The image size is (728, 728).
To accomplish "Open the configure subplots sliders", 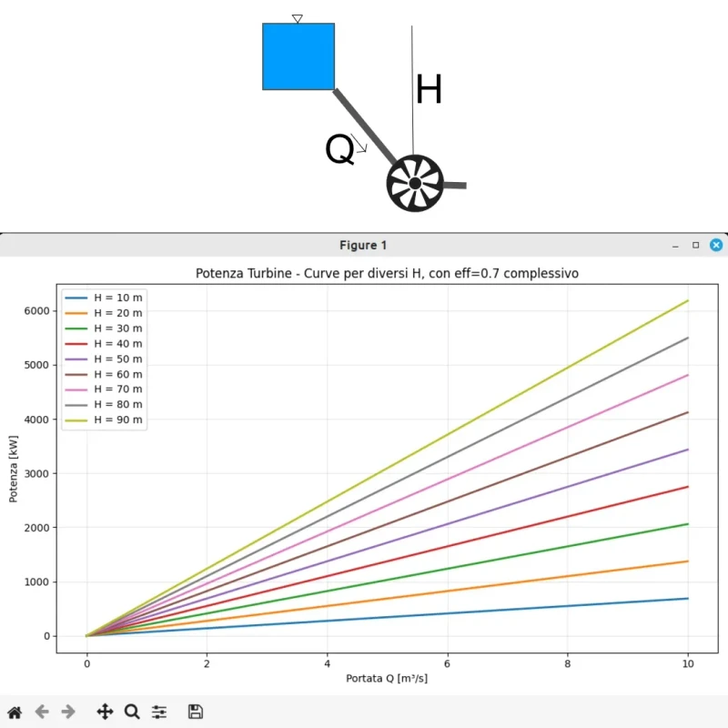I will pyautogui.click(x=159, y=712).
